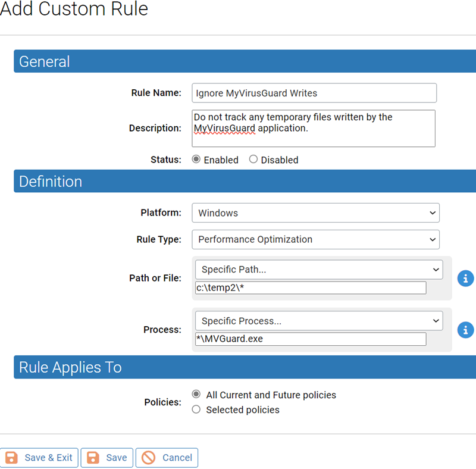Open the Platform dropdown

pos(315,212)
